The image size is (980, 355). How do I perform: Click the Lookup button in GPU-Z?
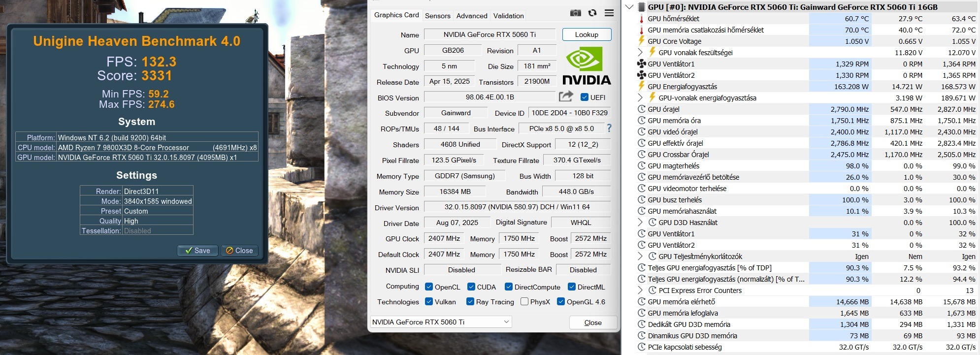point(587,34)
